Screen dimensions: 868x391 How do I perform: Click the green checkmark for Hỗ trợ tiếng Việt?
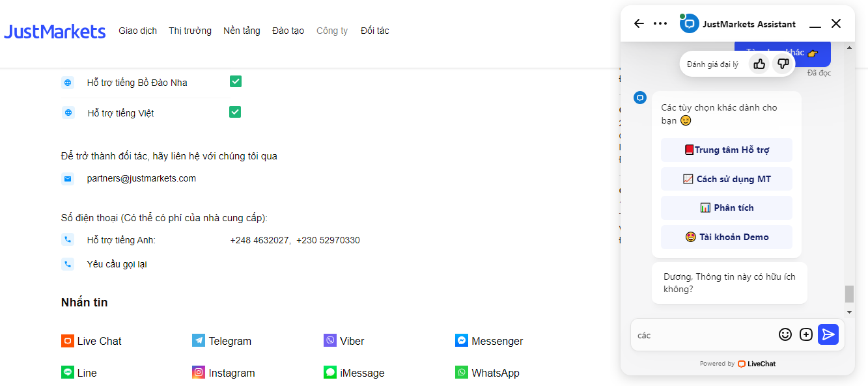(x=235, y=112)
